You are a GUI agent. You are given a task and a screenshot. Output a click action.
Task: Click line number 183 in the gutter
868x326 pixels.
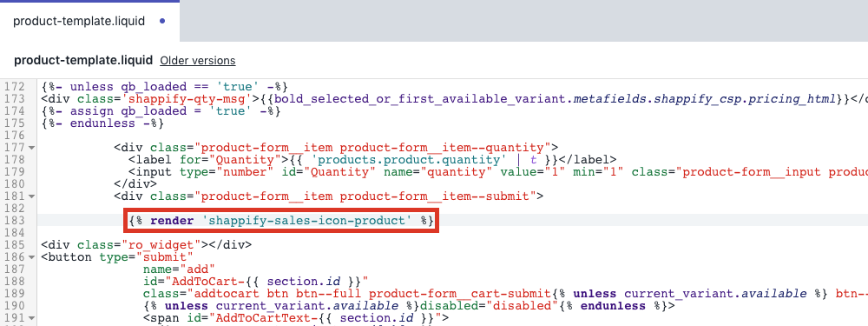(14, 221)
